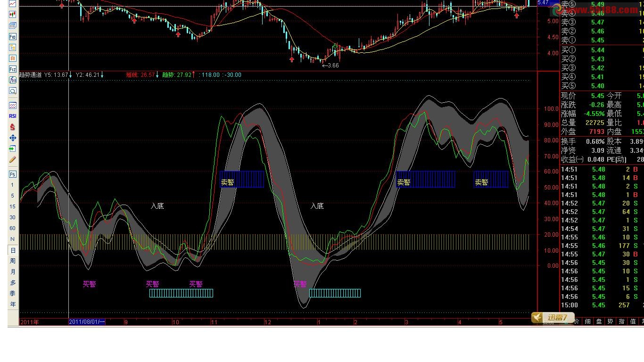
Task: Click the 2011/08/01 date marker on axis
Action: [87, 322]
